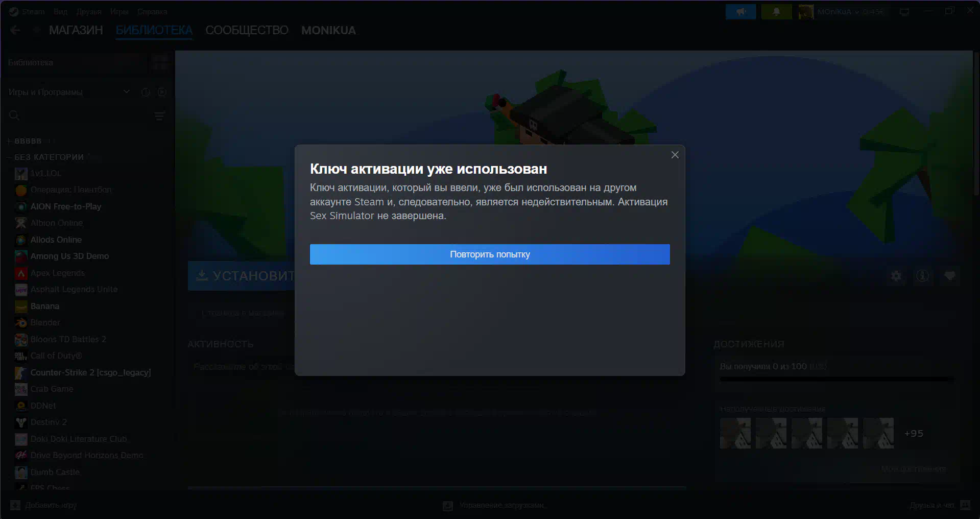This screenshot has height=519, width=980.
Task: Open the MONIKUA profile tab
Action: click(x=328, y=30)
